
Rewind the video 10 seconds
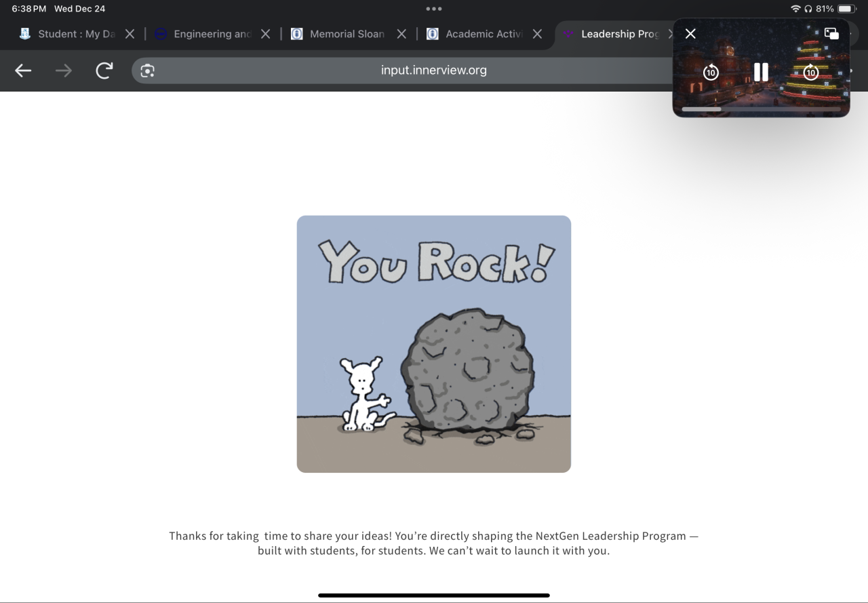[711, 72]
